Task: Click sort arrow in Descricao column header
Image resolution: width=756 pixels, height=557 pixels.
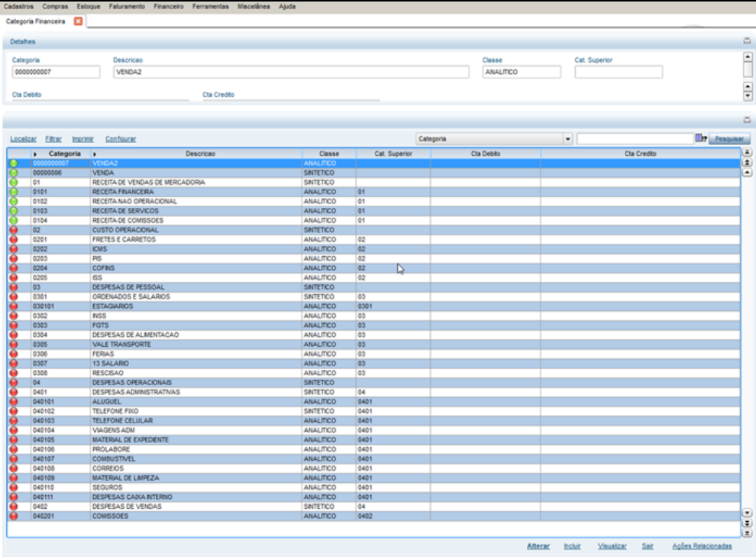Action: (x=95, y=154)
